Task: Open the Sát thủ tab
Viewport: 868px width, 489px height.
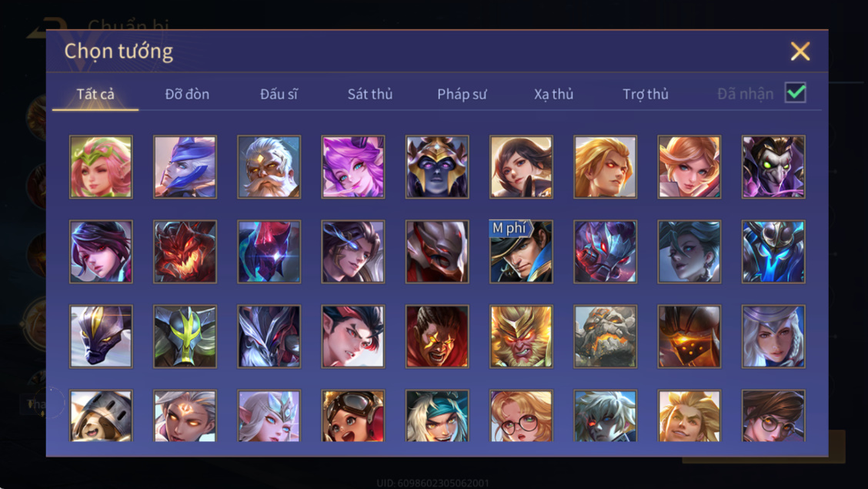Action: point(370,94)
